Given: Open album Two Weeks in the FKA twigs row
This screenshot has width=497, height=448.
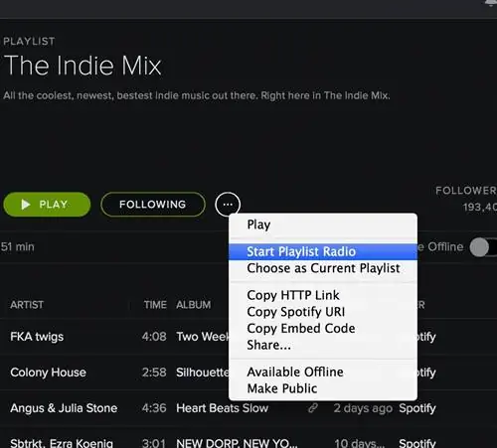Looking at the screenshot, I should [203, 337].
